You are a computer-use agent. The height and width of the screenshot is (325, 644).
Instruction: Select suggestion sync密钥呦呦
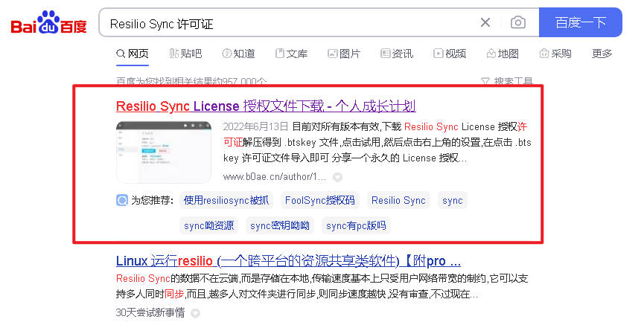[x=280, y=225]
